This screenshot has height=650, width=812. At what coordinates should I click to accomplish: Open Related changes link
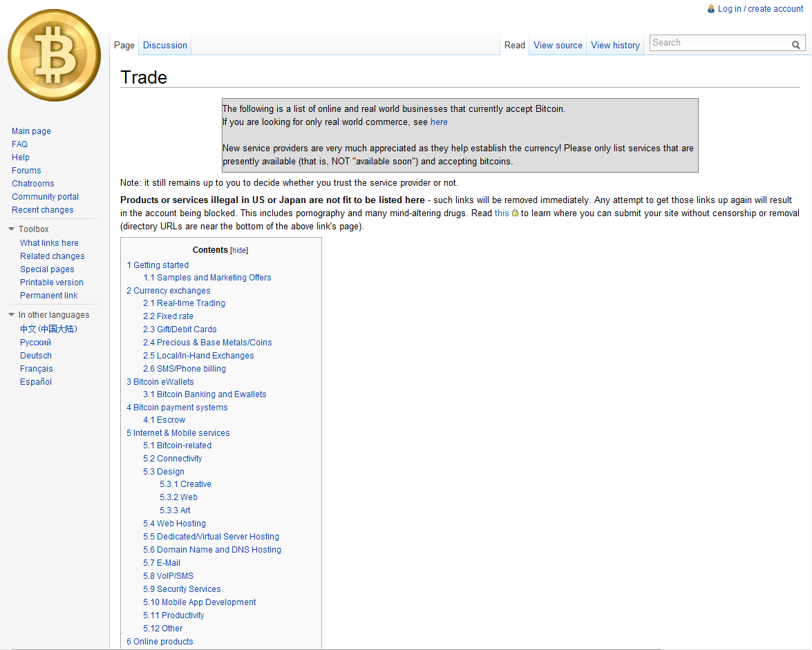[53, 256]
